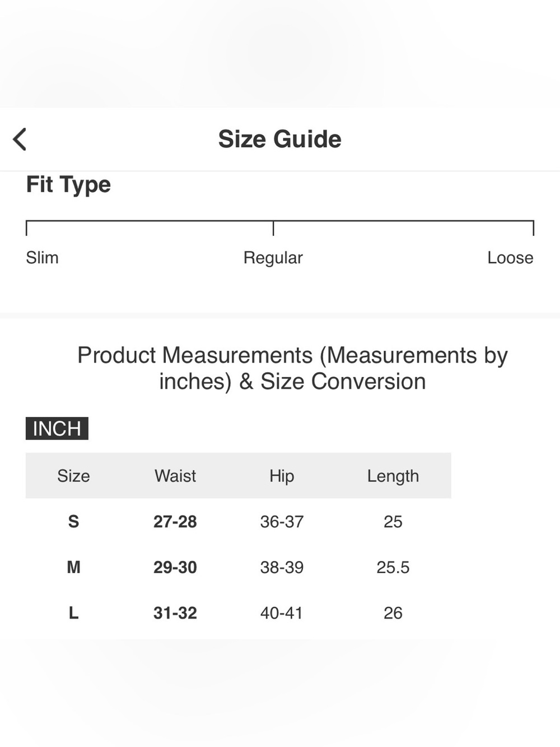Click the Hip column header

[x=282, y=476]
